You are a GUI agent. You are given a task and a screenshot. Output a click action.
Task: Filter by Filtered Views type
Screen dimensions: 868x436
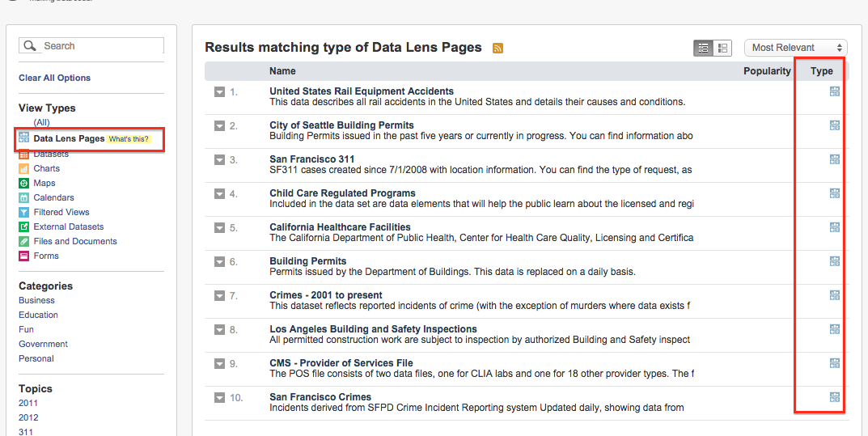pyautogui.click(x=61, y=213)
